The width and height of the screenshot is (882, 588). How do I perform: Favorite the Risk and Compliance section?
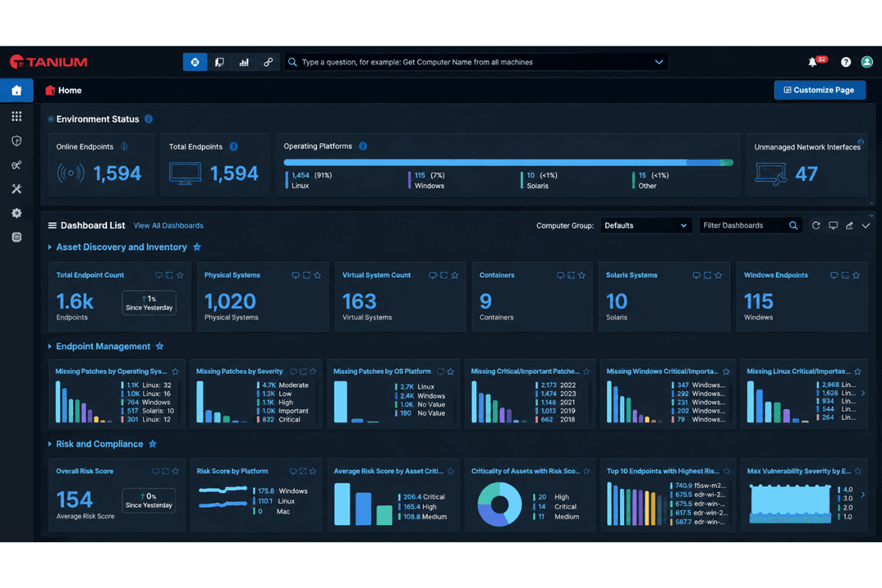click(153, 444)
